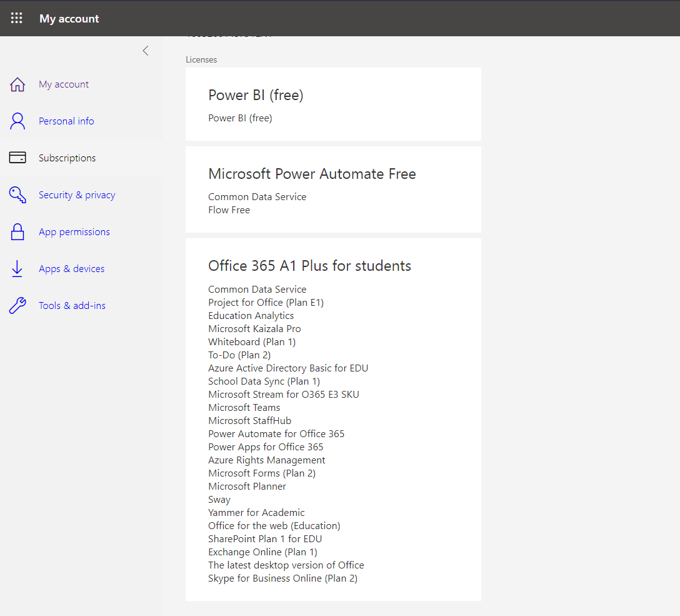Click the credit card Subscriptions icon
The image size is (680, 616).
(x=17, y=158)
